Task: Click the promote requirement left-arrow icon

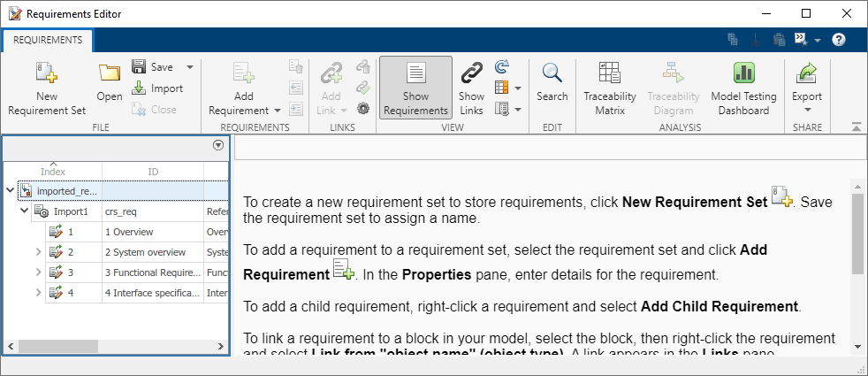Action: (296, 88)
